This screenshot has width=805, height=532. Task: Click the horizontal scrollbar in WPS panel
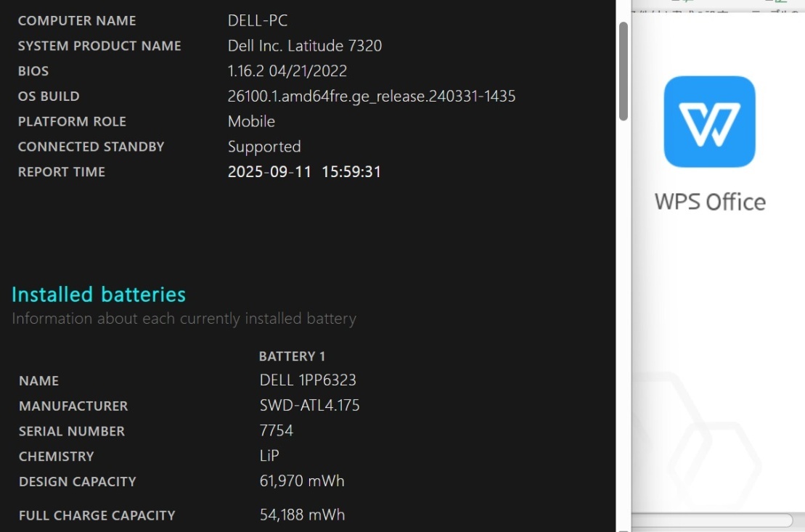pyautogui.click(x=711, y=520)
